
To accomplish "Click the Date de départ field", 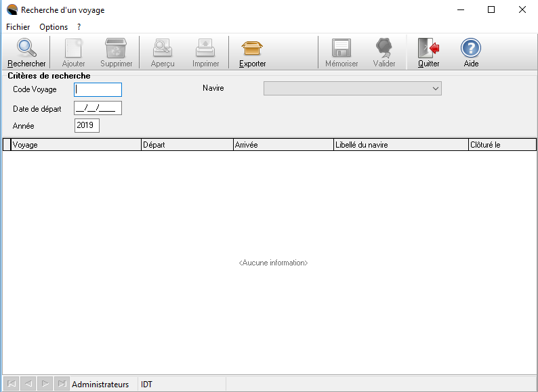I will click(x=98, y=108).
